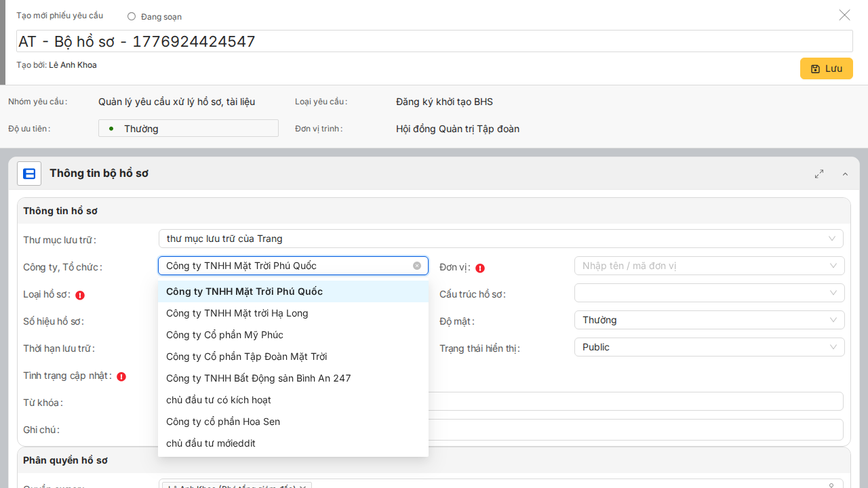
Task: Select the Đang soạn radio button
Action: (132, 16)
